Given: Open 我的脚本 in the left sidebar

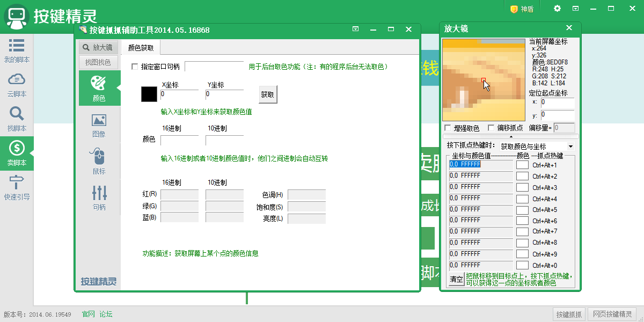Looking at the screenshot, I should click(17, 50).
